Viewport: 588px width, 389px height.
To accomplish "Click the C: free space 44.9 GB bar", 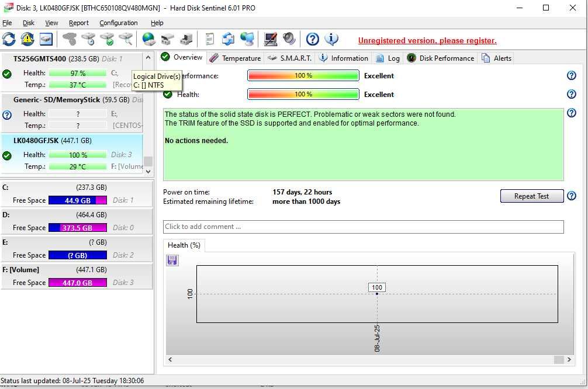I will 78,200.
